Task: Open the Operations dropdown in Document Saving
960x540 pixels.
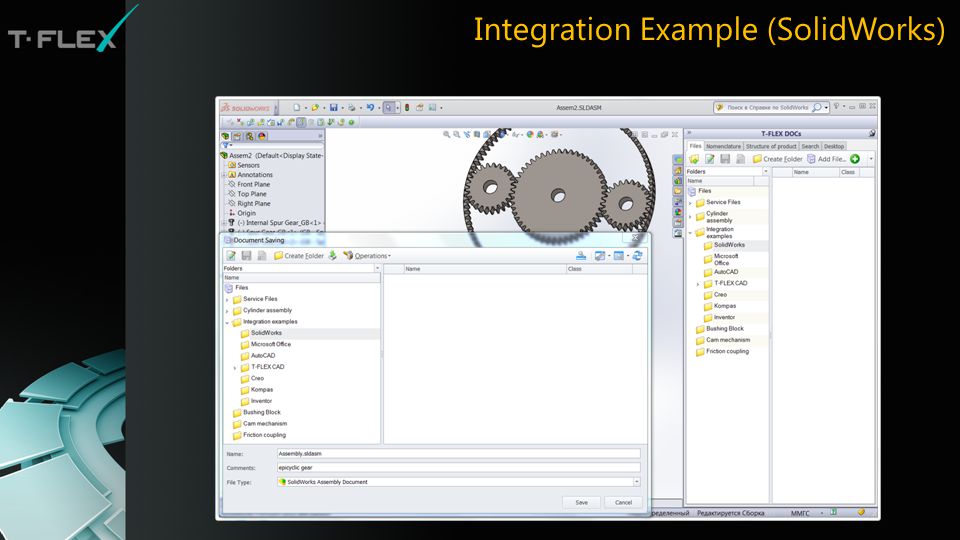Action: pyautogui.click(x=367, y=256)
